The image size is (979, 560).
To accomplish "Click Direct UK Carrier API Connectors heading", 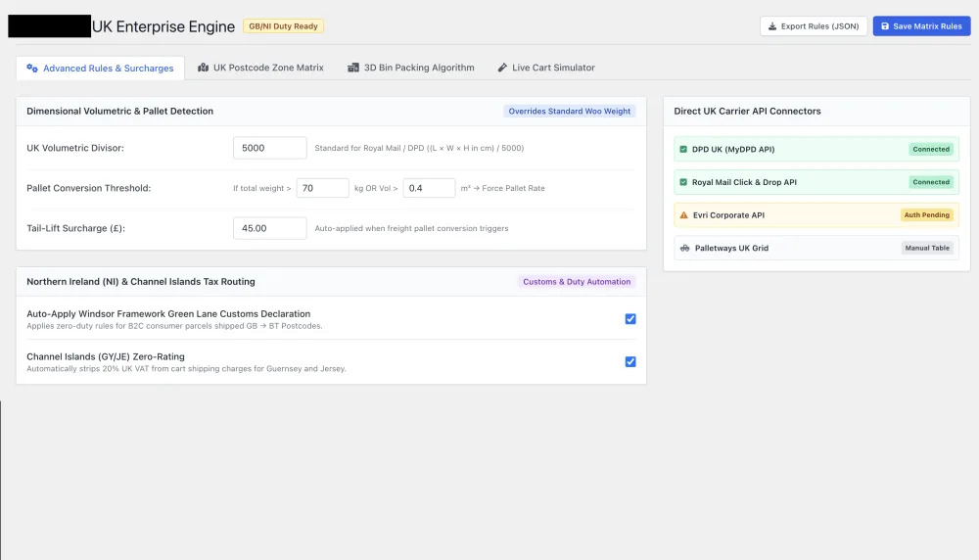I will tap(747, 112).
